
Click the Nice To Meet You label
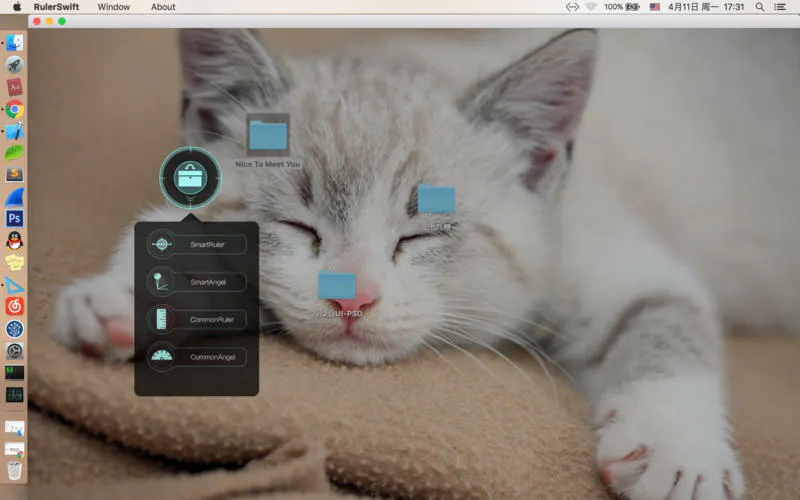[268, 164]
